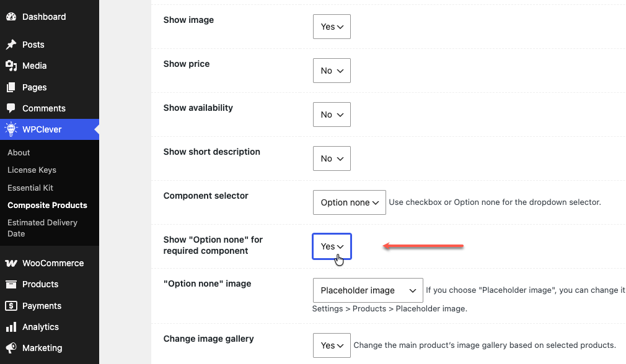Click "Use checkbox or Option none" help text
This screenshot has height=364, width=626.
pyautogui.click(x=495, y=202)
